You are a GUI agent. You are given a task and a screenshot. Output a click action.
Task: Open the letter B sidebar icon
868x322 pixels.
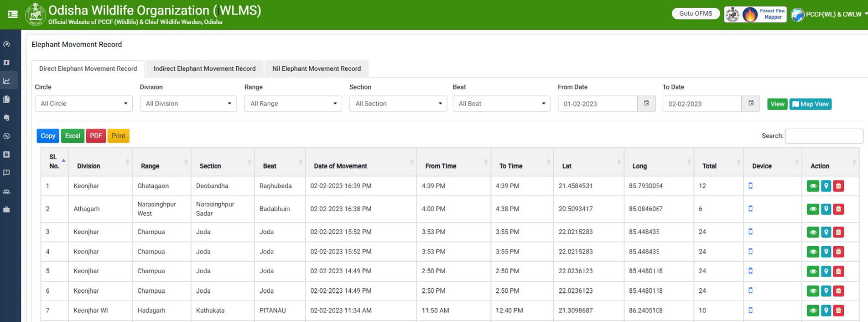(x=6, y=154)
